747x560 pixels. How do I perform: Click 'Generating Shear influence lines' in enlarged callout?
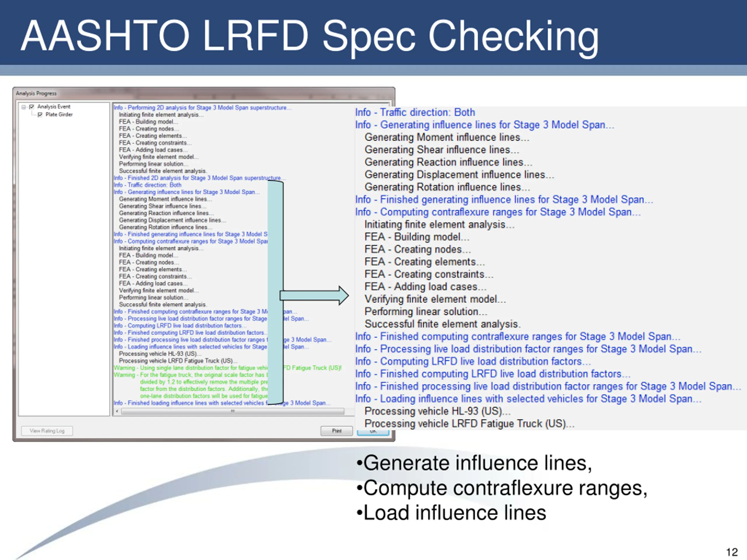(442, 150)
